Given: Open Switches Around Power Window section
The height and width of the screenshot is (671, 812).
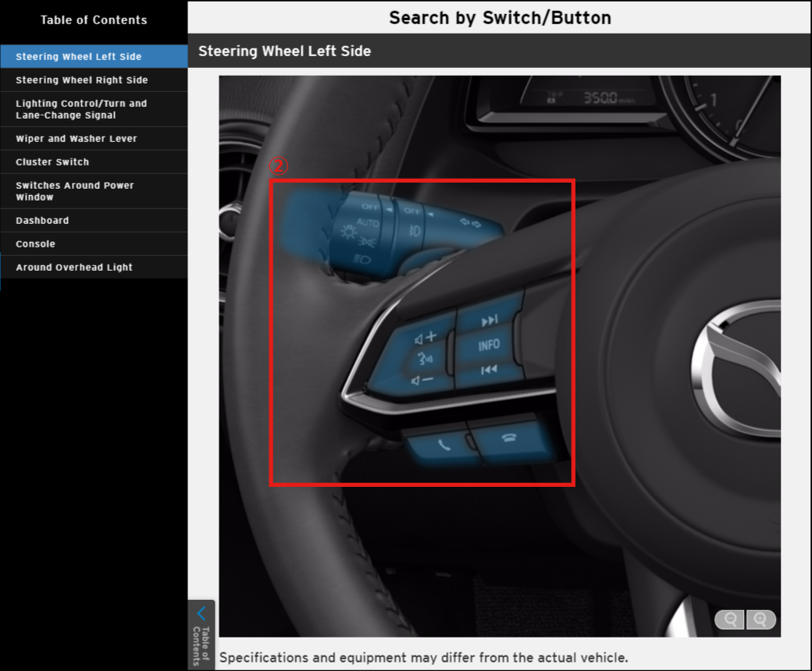Looking at the screenshot, I should coord(75,191).
